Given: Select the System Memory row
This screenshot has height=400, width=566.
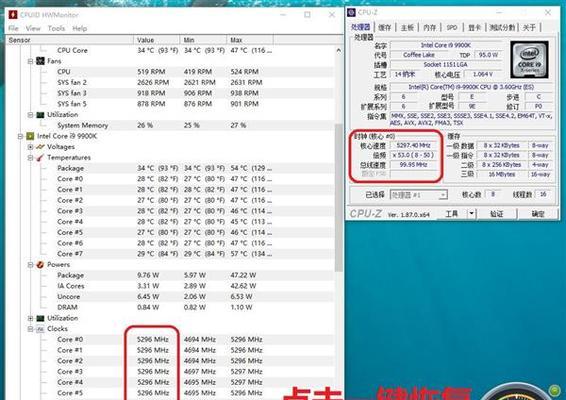Looking at the screenshot, I should (170, 125).
